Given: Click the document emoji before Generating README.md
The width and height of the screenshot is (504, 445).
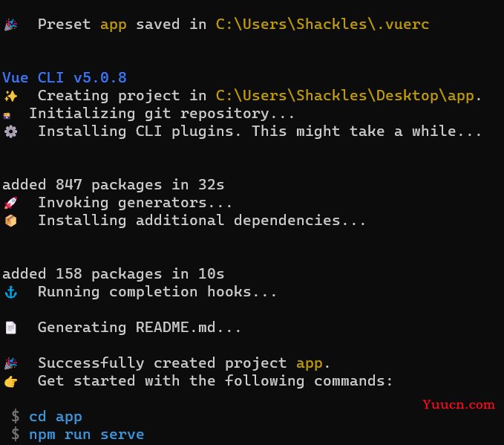Looking at the screenshot, I should pos(10,328).
